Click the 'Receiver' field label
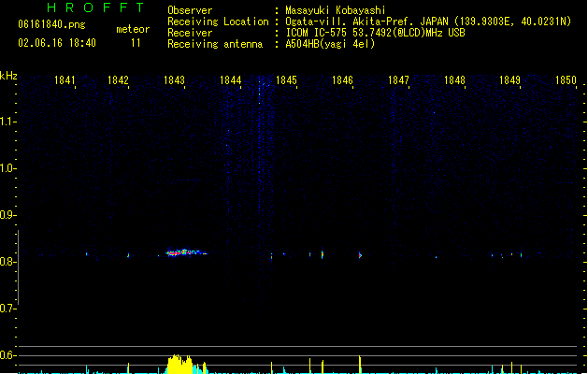 (190, 33)
